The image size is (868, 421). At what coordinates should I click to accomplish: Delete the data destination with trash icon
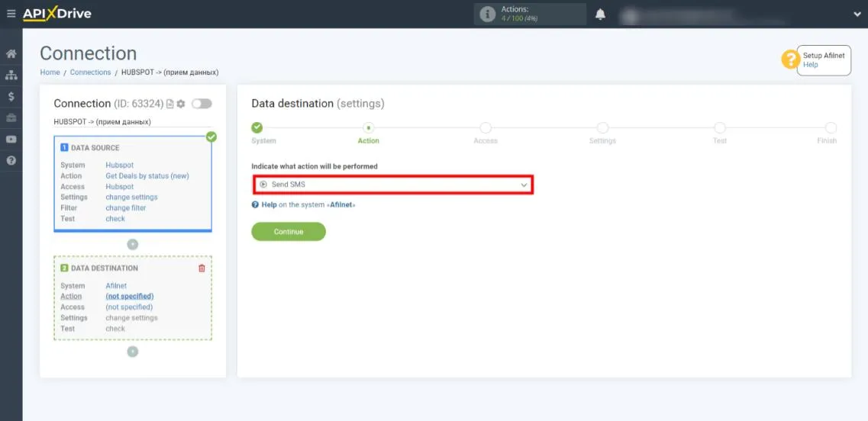(202, 268)
